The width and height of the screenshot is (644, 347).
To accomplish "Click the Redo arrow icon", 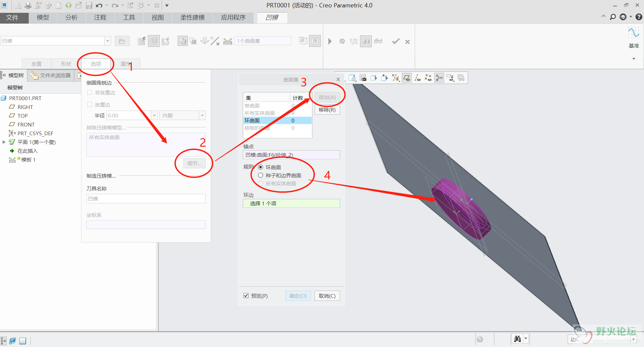I will click(x=115, y=5).
